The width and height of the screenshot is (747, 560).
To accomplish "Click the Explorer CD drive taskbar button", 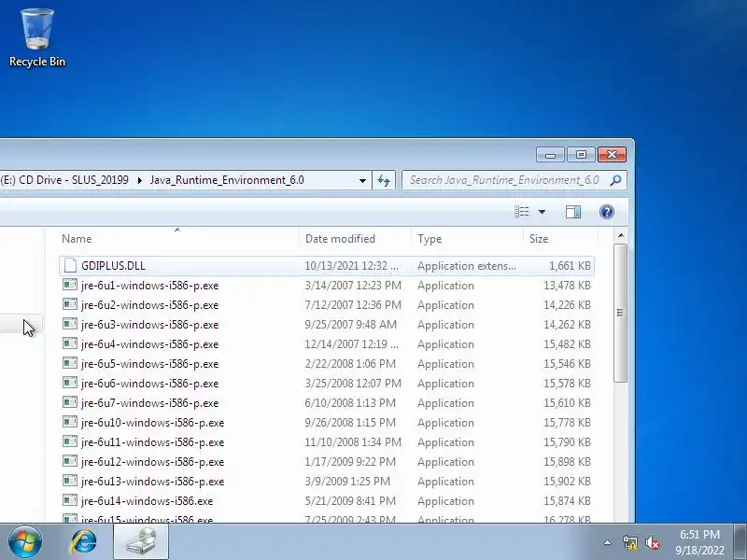I will coord(141,542).
